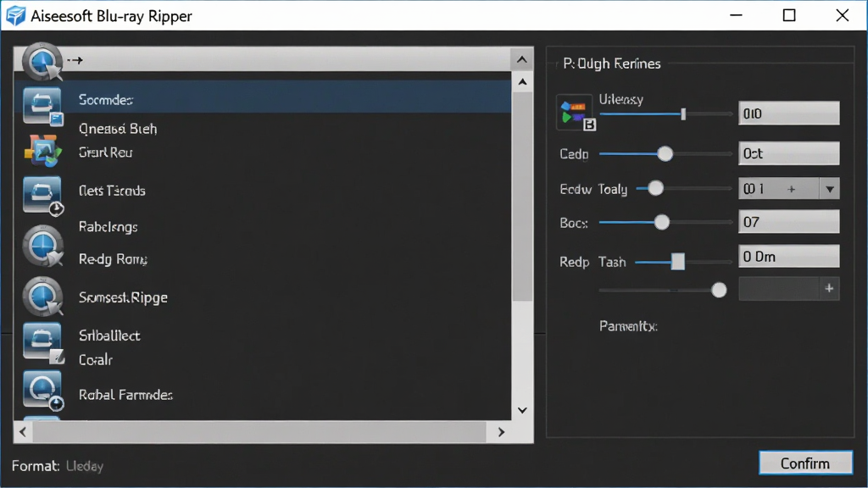This screenshot has width=868, height=488.
Task: Click the Cedp slider knob
Action: pyautogui.click(x=665, y=154)
